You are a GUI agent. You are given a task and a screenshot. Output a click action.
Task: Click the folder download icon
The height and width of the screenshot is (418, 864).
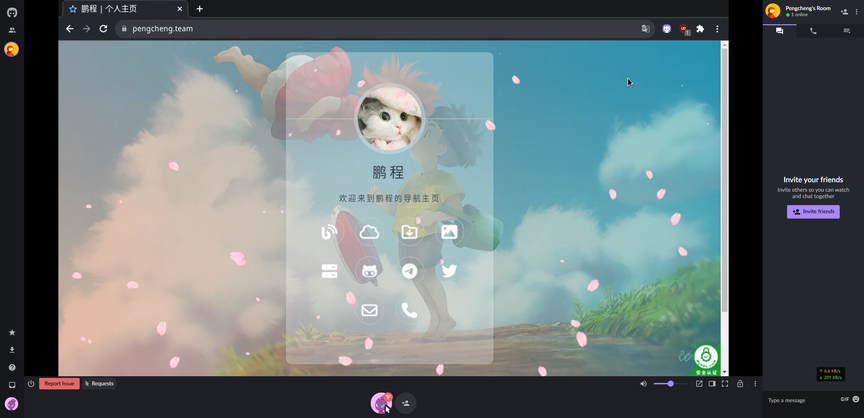pyautogui.click(x=409, y=232)
